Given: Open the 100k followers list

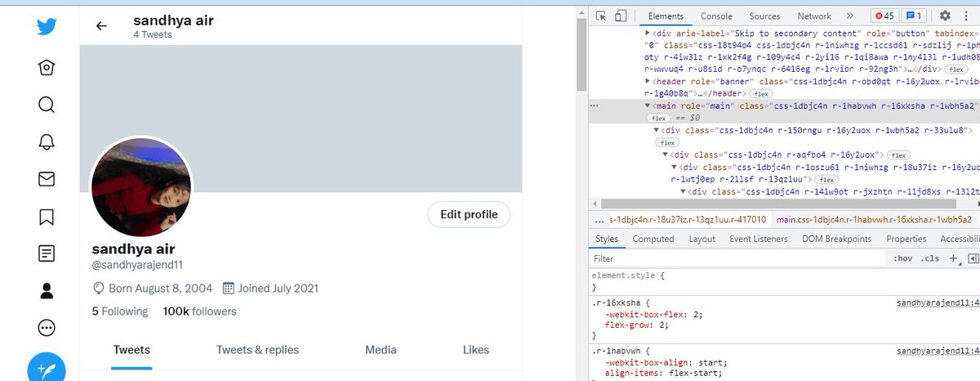Looking at the screenshot, I should [200, 311].
